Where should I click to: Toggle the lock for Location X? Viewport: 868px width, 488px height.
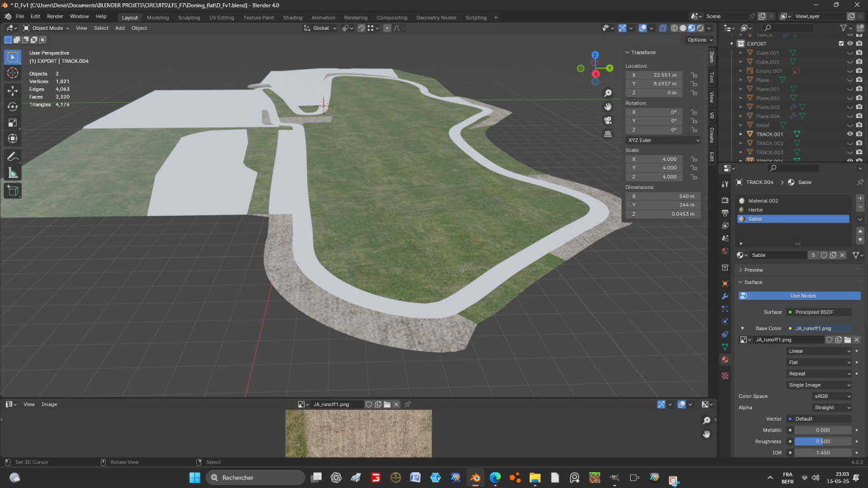(x=694, y=75)
